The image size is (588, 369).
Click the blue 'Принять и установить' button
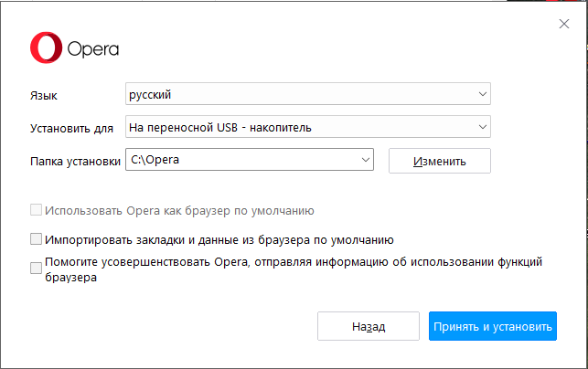[494, 326]
